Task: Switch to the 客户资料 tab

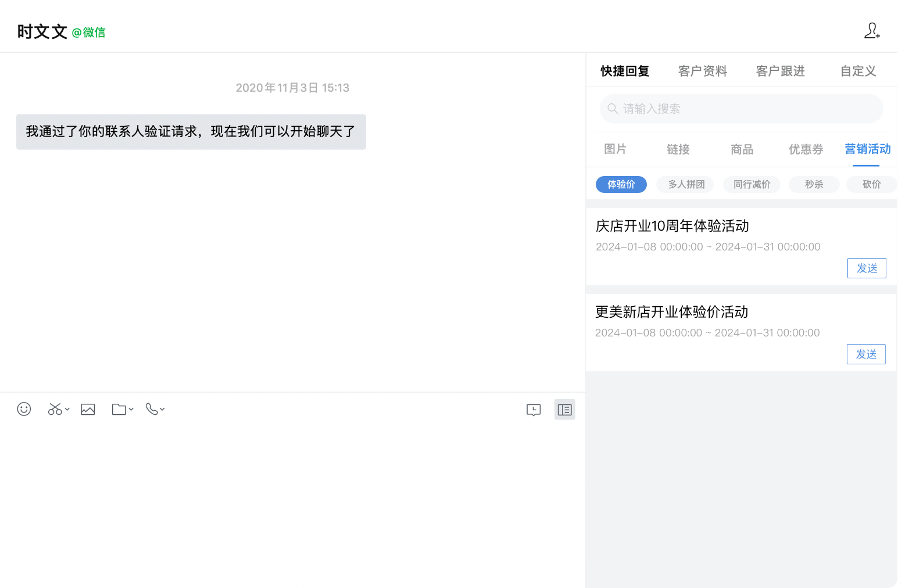Action: coord(703,71)
